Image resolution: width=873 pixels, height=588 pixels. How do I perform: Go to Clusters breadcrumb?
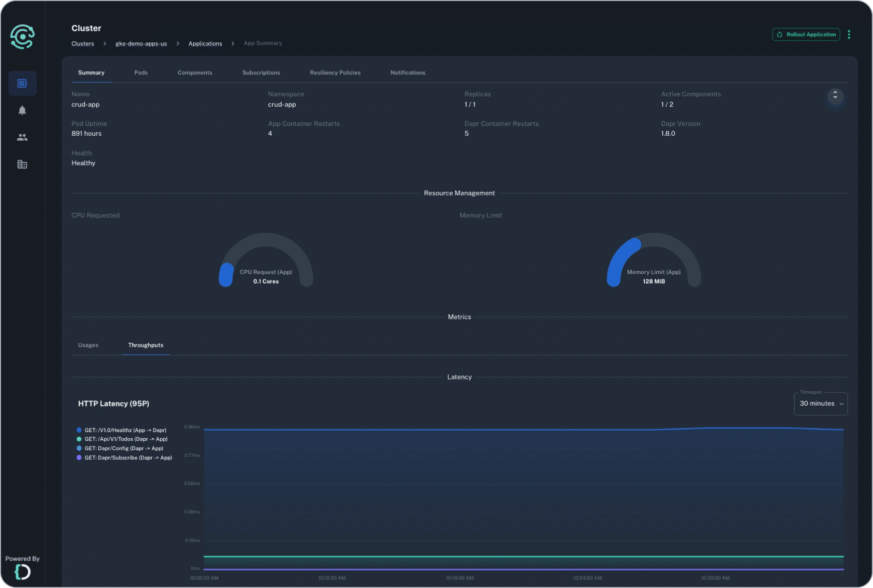pos(83,44)
